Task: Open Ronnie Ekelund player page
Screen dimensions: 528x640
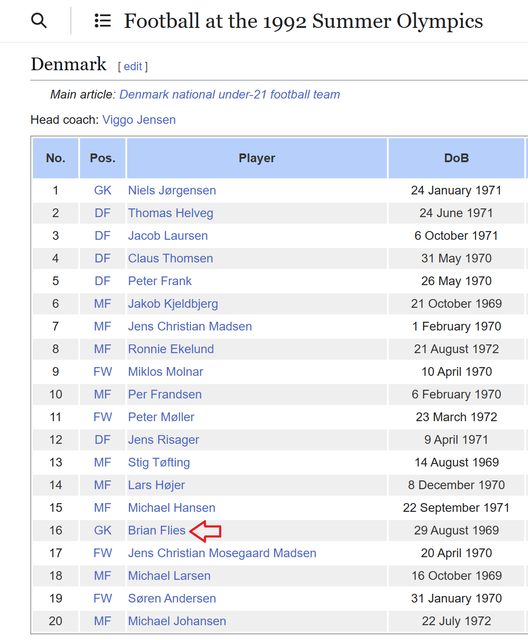Action: coord(171,349)
